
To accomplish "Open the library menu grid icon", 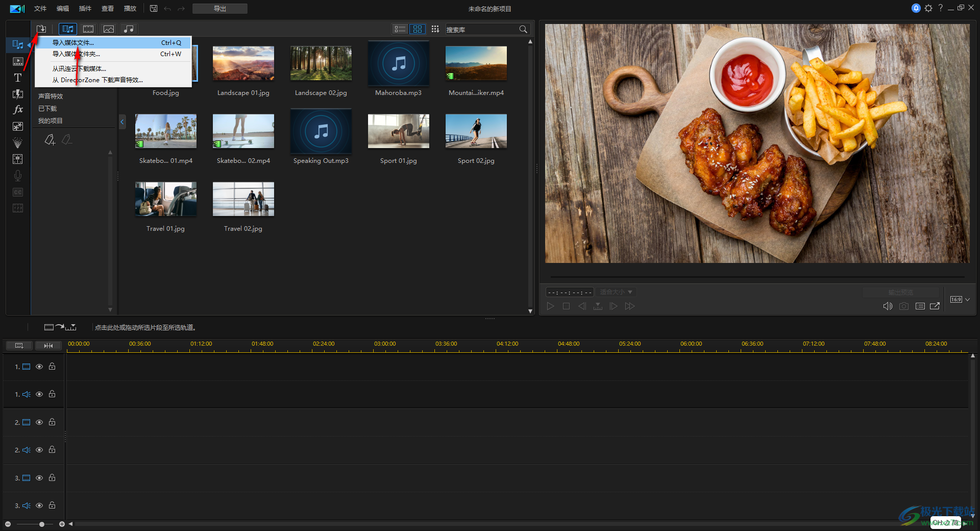I will 435,29.
